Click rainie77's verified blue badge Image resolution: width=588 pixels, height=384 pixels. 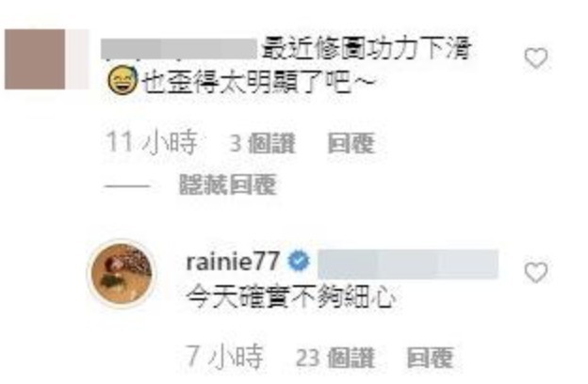click(x=299, y=261)
